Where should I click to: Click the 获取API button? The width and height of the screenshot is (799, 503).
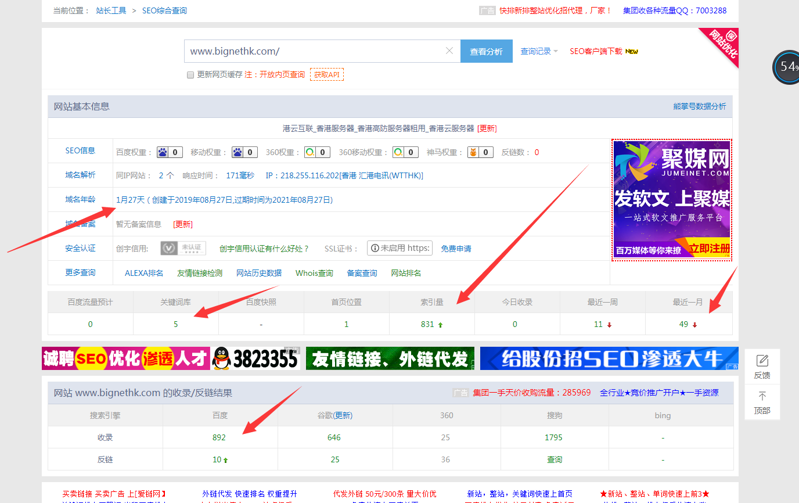pyautogui.click(x=327, y=75)
